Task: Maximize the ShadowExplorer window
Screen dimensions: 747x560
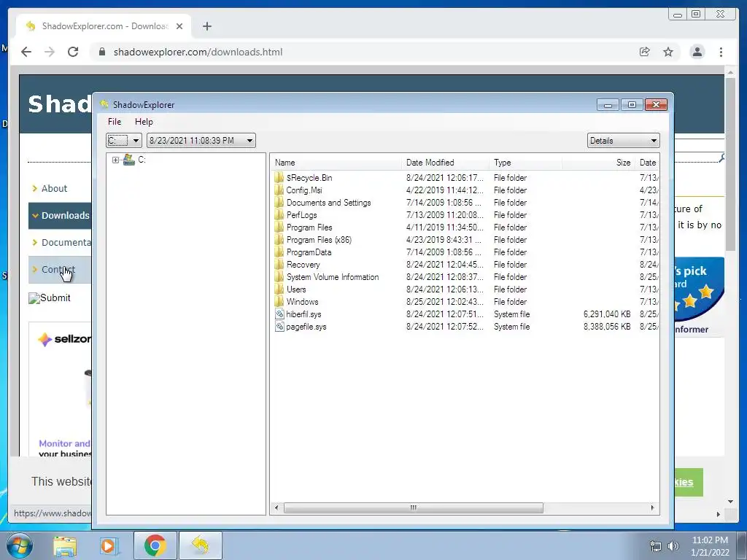Action: point(632,105)
